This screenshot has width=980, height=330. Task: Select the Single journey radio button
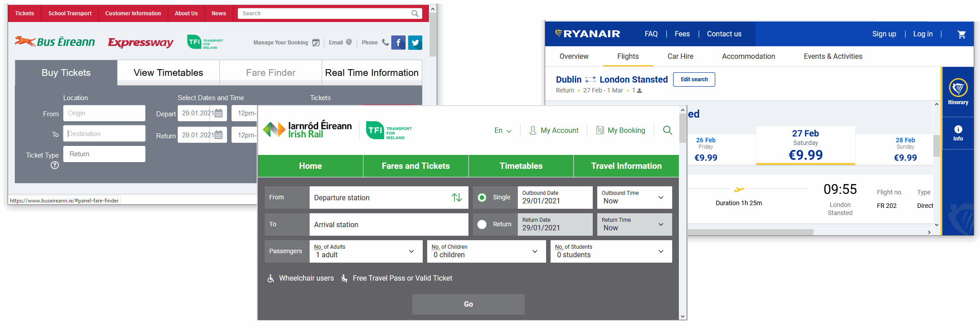tap(482, 198)
